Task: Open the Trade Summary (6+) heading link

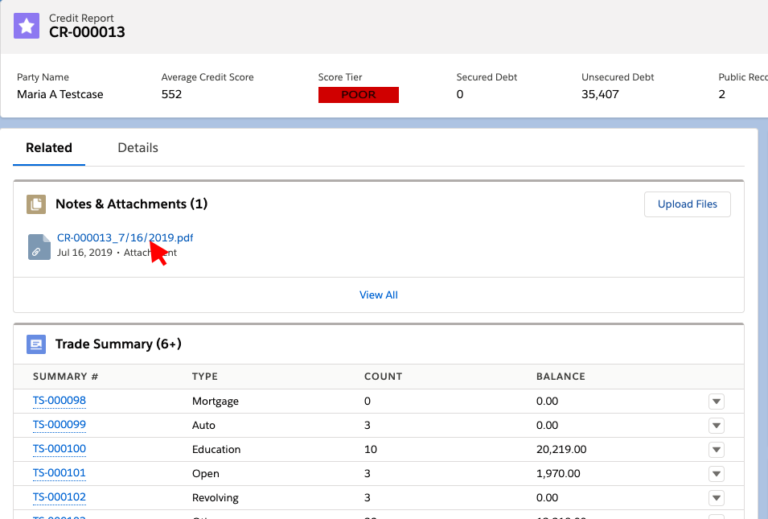Action: coord(118,344)
